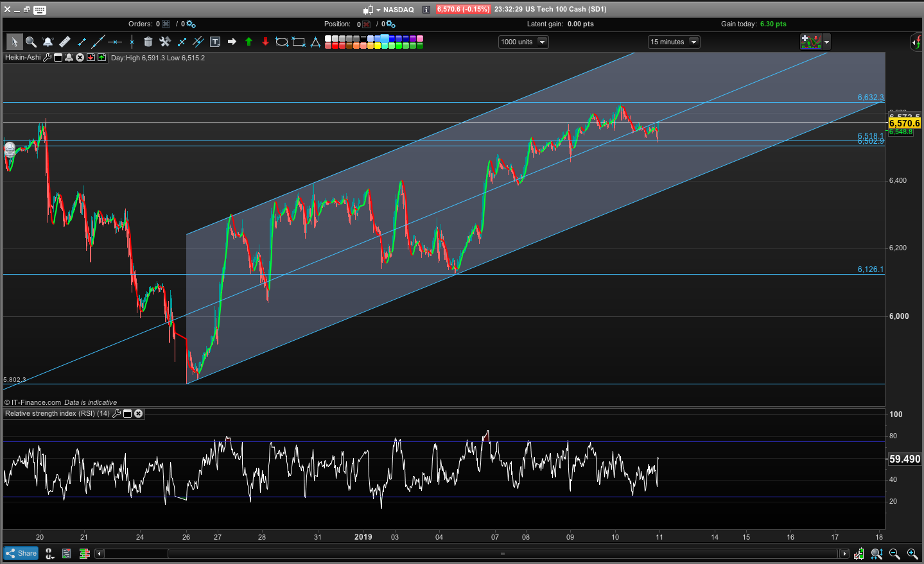The image size is (924, 564).
Task: Open the 15 minutes timeframe dropdown
Action: (x=674, y=42)
